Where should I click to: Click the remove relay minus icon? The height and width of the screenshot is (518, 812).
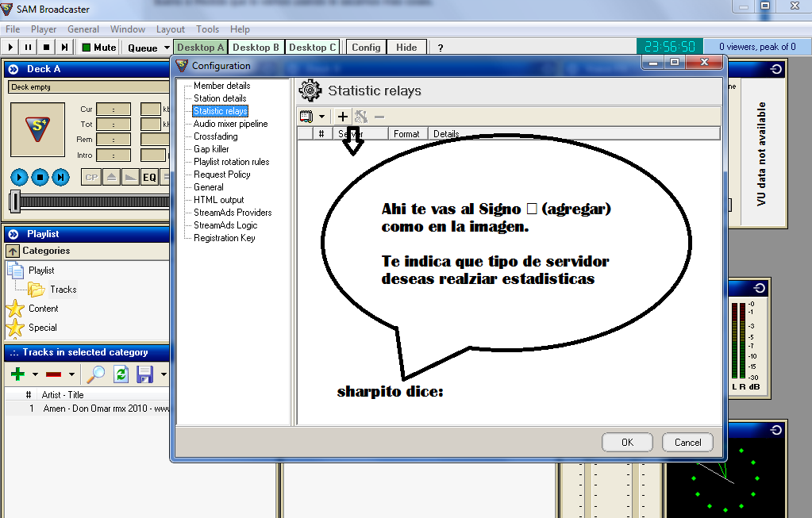click(379, 117)
